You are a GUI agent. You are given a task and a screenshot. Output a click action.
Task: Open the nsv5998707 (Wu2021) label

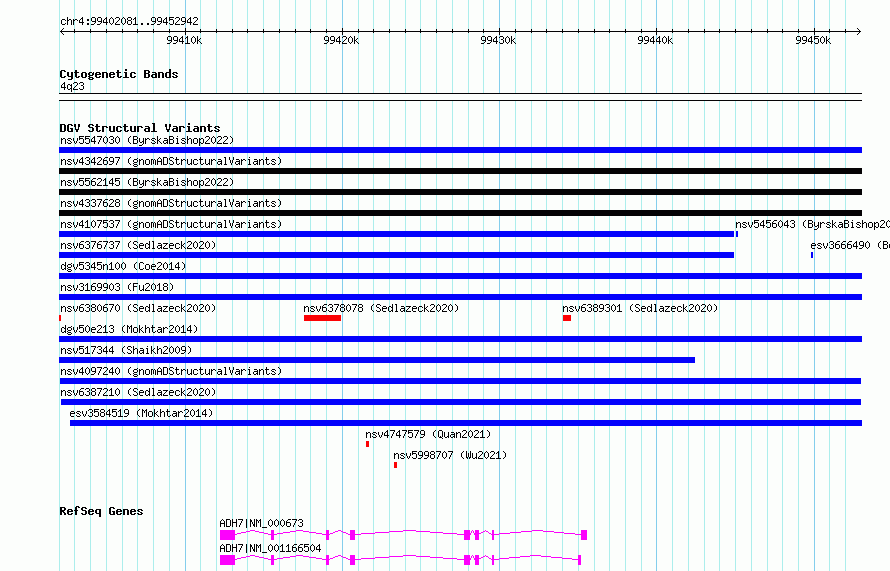(x=450, y=455)
